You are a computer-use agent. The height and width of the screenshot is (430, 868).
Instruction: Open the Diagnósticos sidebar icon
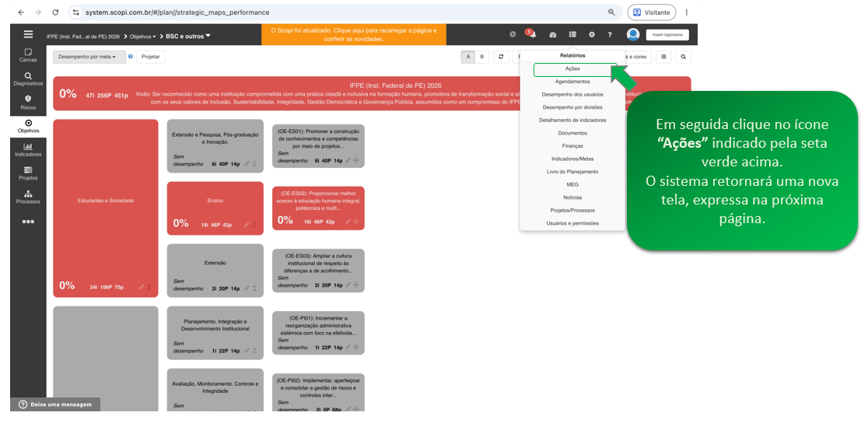[28, 79]
